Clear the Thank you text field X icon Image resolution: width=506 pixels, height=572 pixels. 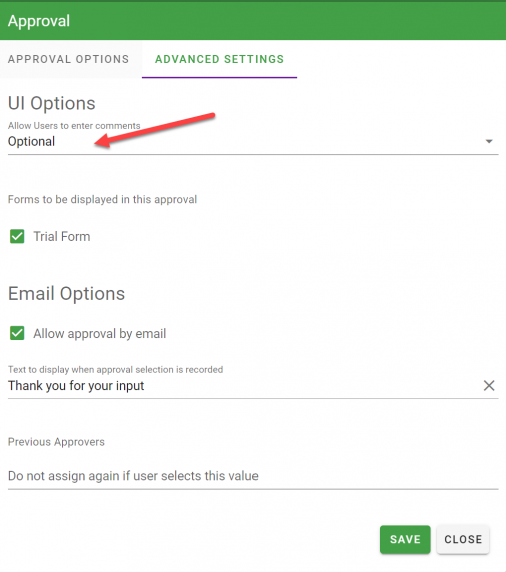click(489, 385)
